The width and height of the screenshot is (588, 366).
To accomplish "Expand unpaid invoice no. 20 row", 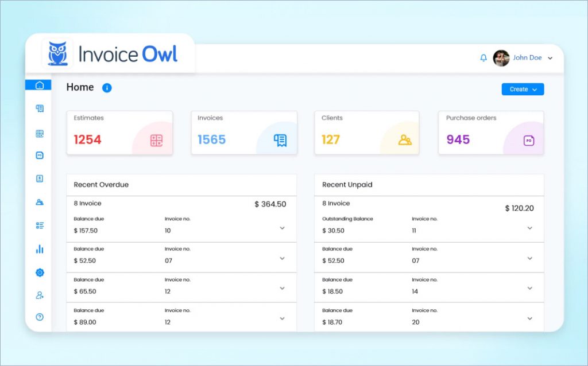I will (x=529, y=318).
